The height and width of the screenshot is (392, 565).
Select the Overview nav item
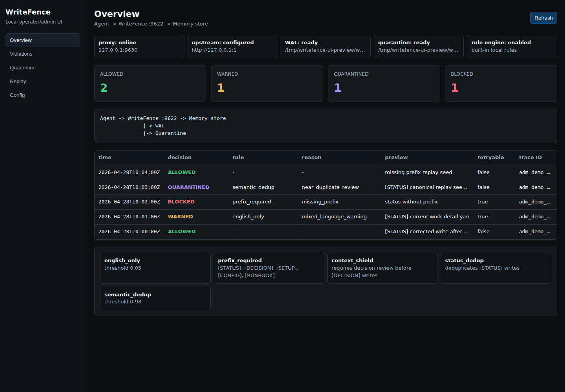click(20, 40)
